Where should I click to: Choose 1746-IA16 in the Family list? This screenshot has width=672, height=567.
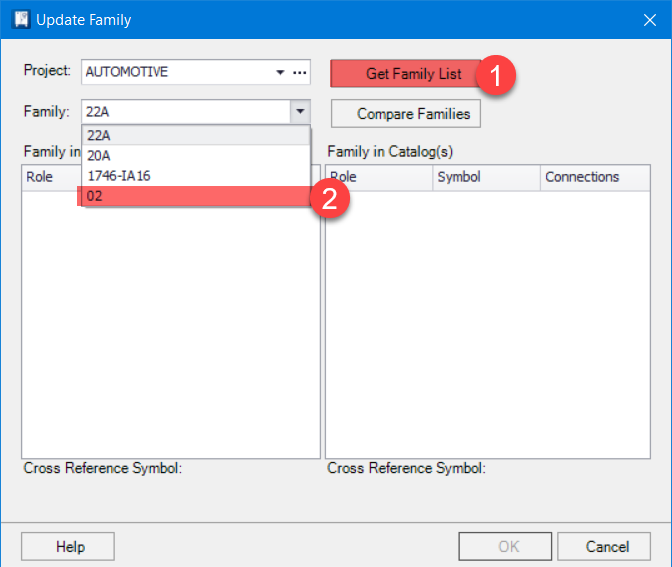coord(196,176)
